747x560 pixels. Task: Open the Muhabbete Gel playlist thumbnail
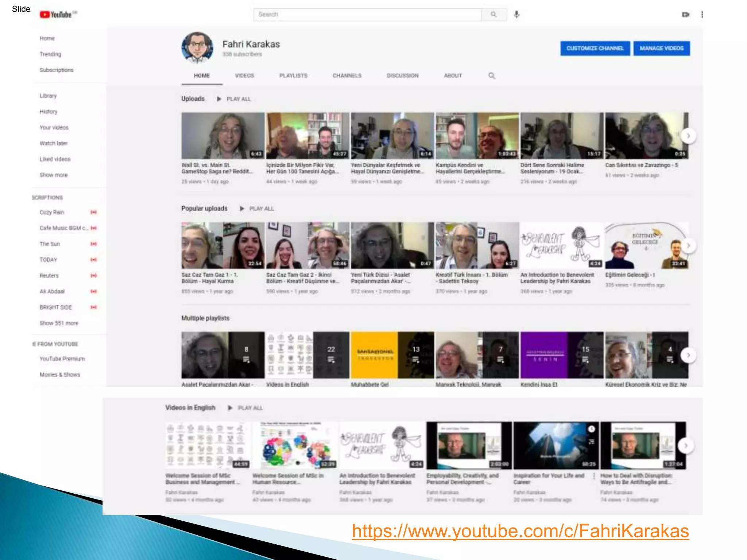pyautogui.click(x=392, y=355)
